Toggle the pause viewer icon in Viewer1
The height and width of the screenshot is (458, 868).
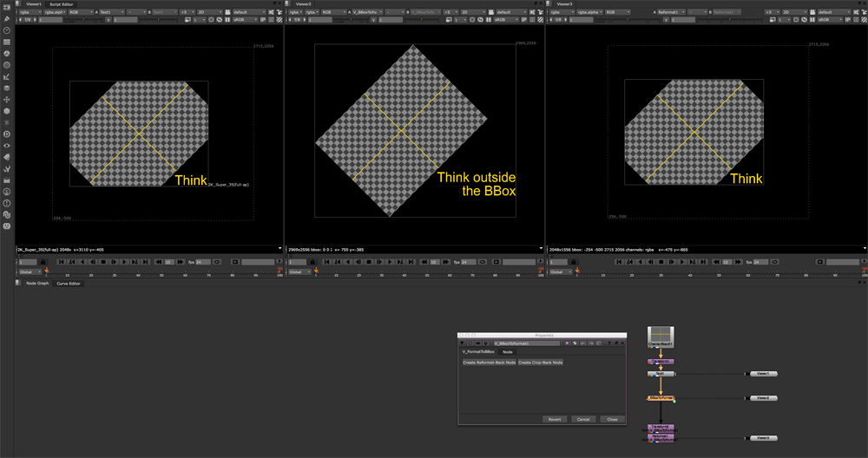227,19
